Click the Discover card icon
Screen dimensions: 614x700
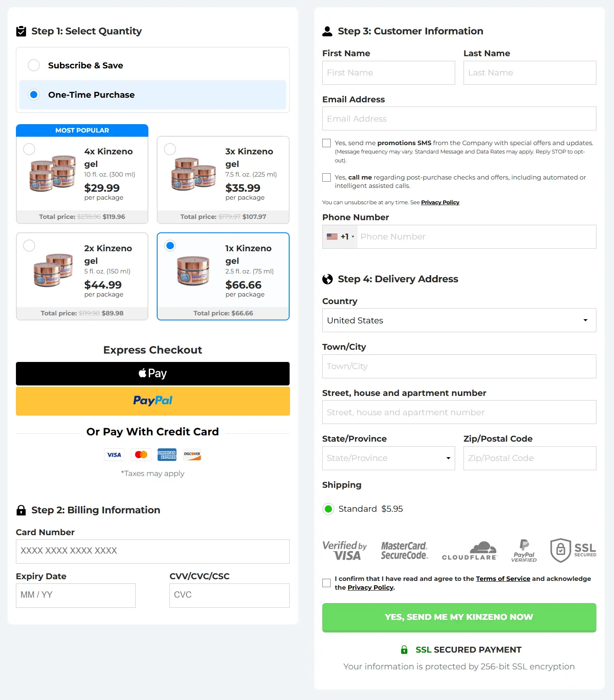192,455
